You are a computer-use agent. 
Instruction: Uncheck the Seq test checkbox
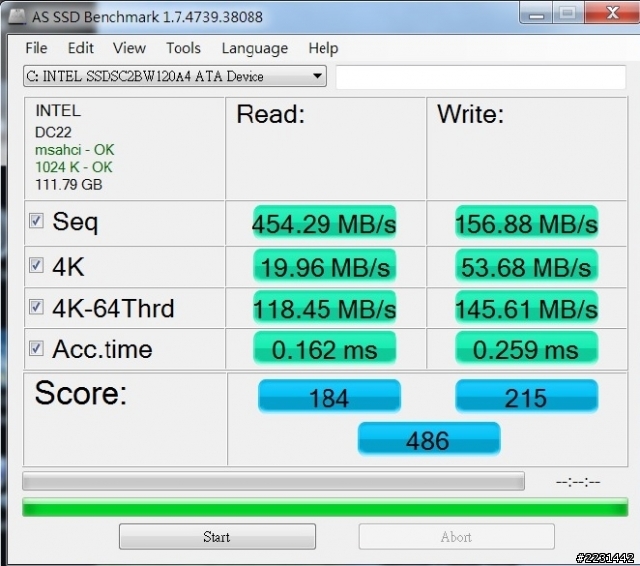(x=36, y=221)
